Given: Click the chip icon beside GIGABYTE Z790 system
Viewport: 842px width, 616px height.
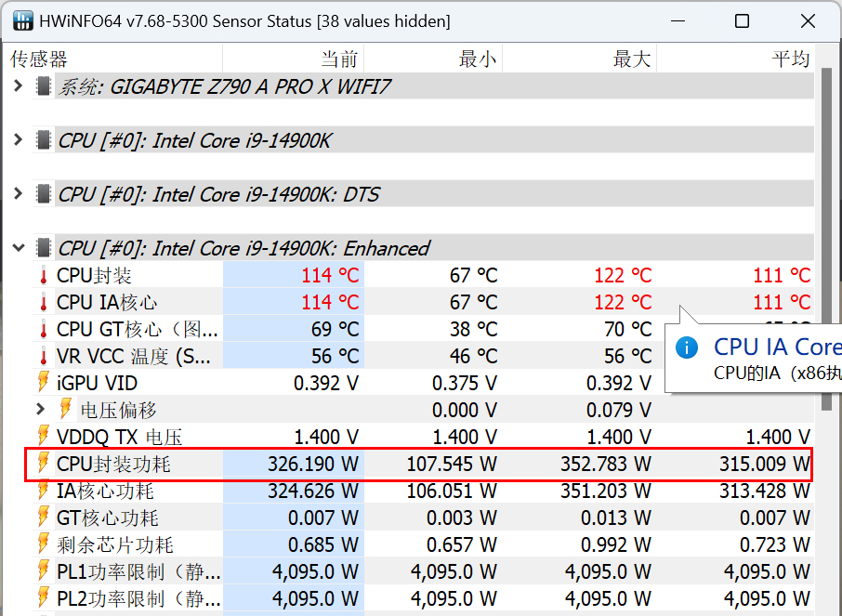Looking at the screenshot, I should click(x=43, y=86).
